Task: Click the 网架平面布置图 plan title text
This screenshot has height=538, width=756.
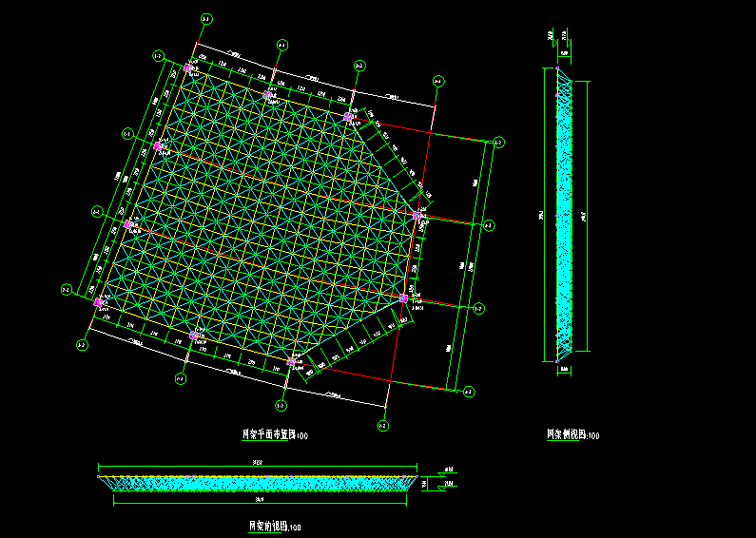Action: (x=275, y=435)
